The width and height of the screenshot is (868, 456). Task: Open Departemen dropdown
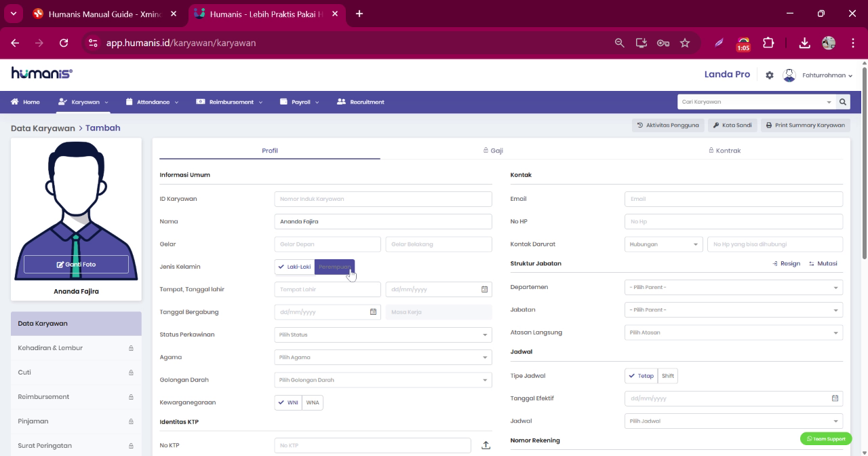pos(734,287)
